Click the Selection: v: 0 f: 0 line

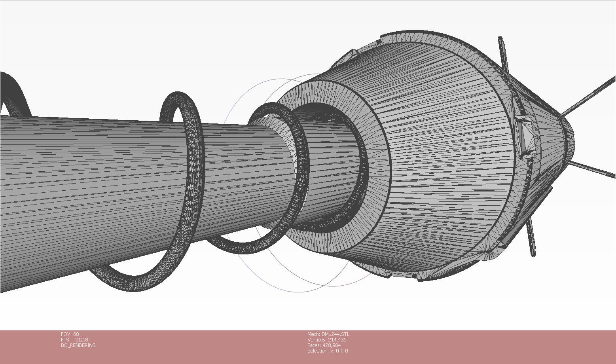[328, 351]
